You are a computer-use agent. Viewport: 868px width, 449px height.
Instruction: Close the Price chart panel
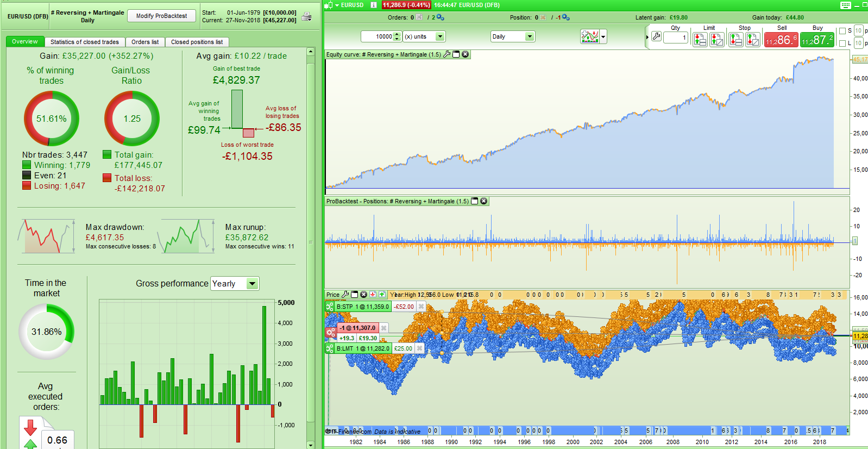tap(363, 295)
